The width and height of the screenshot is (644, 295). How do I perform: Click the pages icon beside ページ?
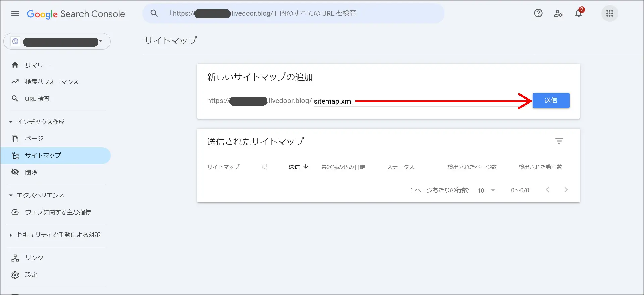tap(15, 138)
